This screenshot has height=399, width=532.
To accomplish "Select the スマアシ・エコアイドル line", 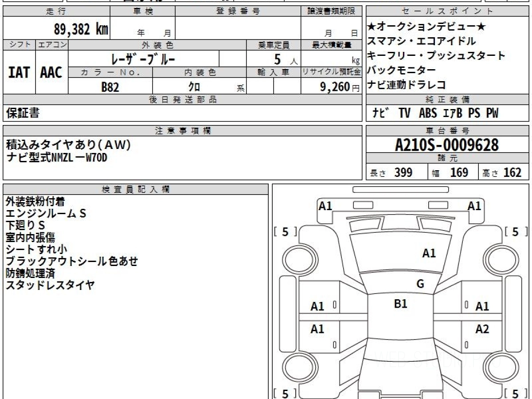I will pyautogui.click(x=422, y=41).
